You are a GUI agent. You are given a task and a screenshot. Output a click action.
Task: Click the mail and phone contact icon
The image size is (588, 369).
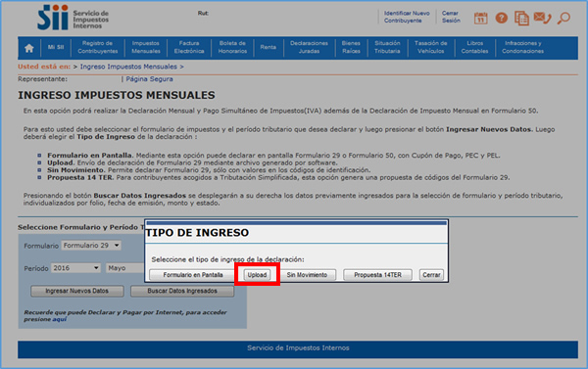pyautogui.click(x=542, y=18)
